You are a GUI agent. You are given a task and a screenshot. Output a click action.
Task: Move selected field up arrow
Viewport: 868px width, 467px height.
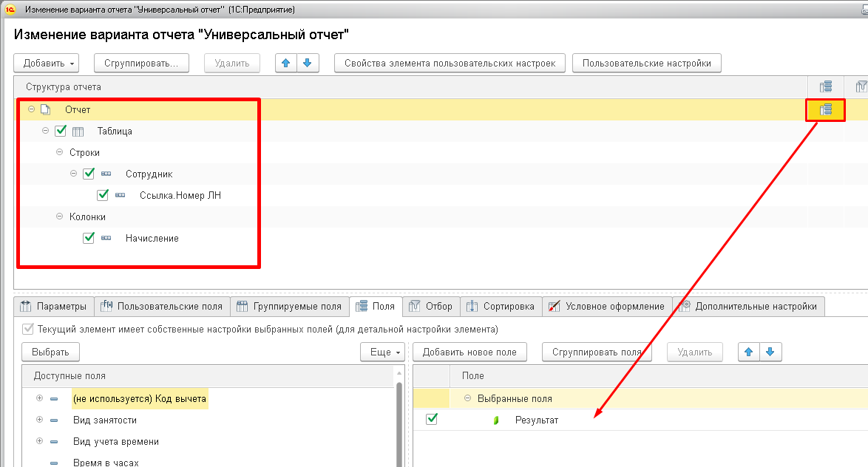point(748,352)
